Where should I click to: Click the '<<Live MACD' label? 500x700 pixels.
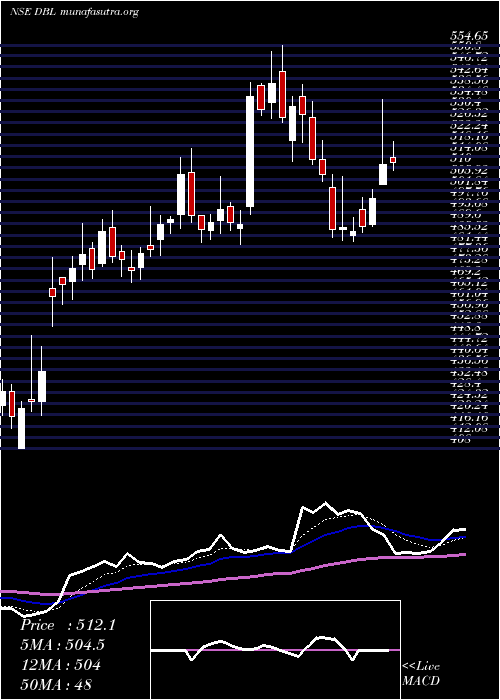[x=421, y=674]
